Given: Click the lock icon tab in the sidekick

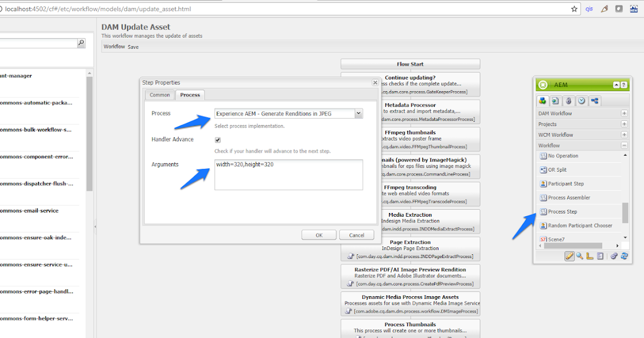Looking at the screenshot, I should [568, 100].
